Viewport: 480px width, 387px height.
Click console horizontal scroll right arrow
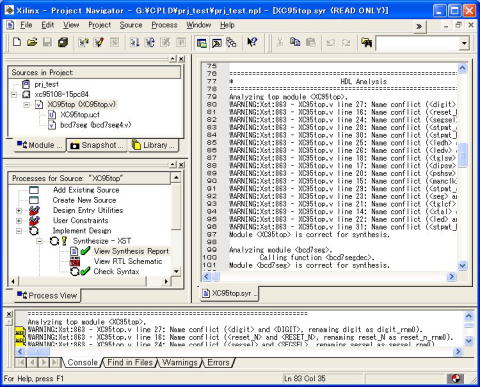pos(458,351)
